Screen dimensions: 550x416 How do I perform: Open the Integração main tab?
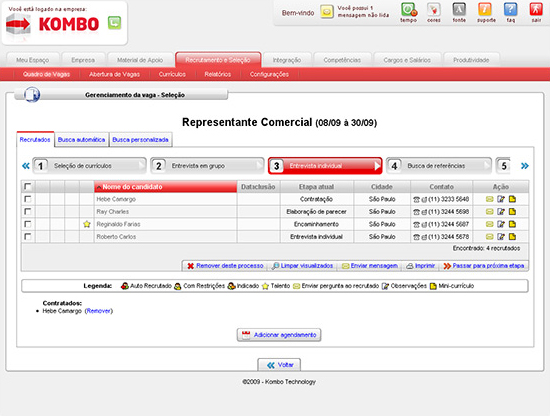(x=287, y=60)
